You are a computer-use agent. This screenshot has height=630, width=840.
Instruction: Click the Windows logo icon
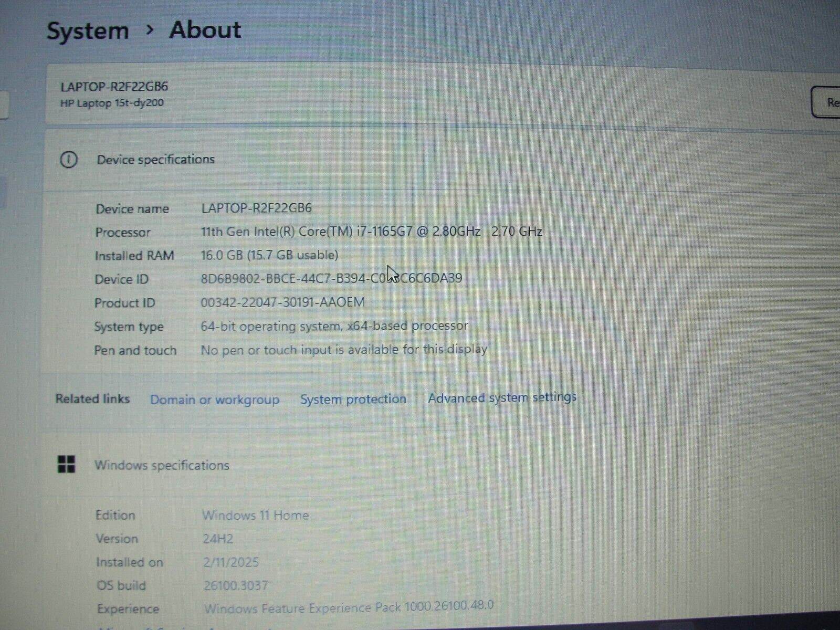tap(66, 465)
